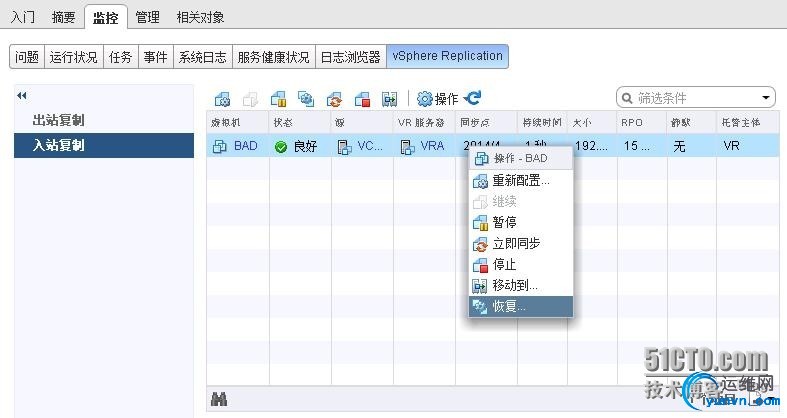Click the 192... size cell

(592, 146)
